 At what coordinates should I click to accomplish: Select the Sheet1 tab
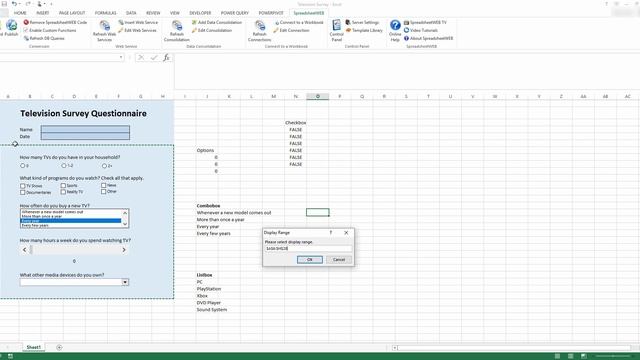33,347
